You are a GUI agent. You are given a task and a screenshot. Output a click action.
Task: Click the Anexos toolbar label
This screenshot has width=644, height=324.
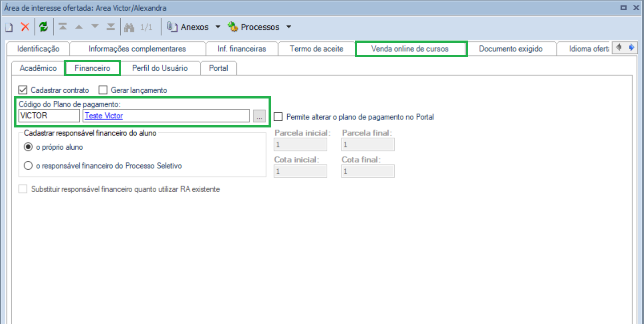pos(195,27)
